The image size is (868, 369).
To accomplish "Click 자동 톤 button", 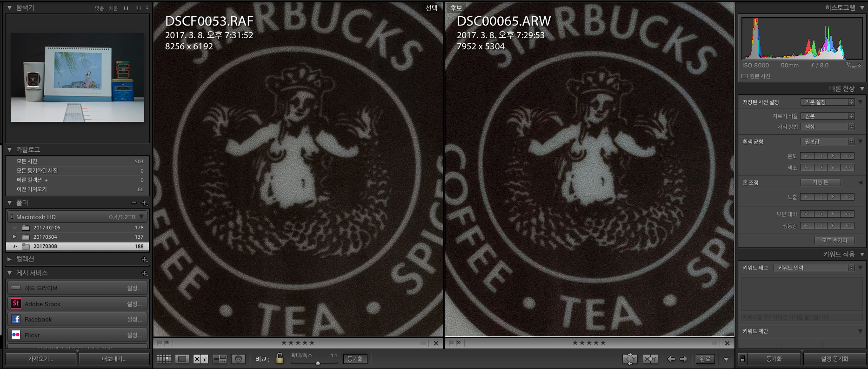I will click(x=821, y=182).
